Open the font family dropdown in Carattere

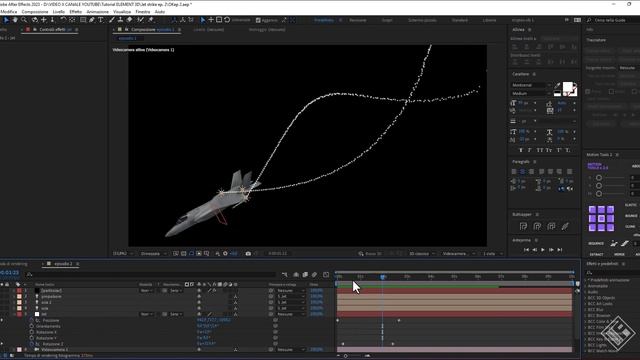(530, 85)
